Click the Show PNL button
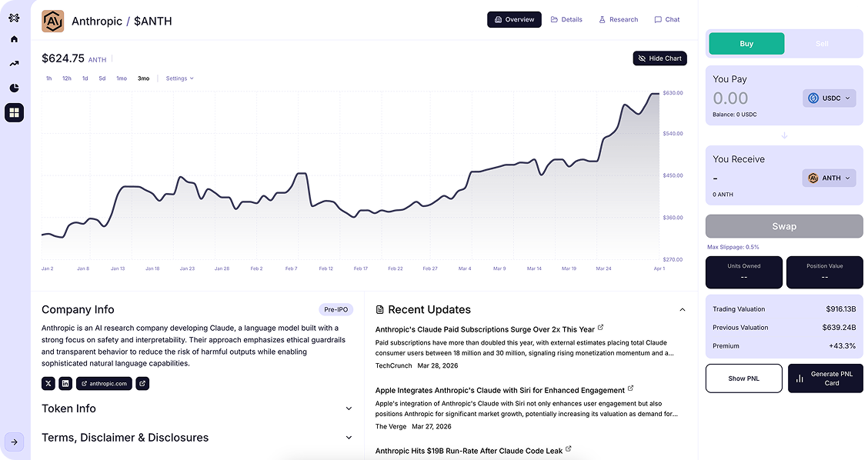 [x=743, y=378]
